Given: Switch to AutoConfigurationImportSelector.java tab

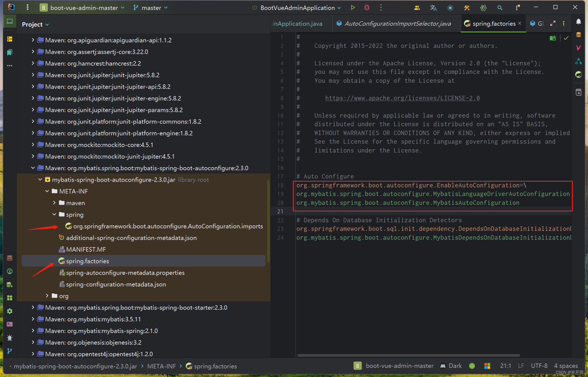Looking at the screenshot, I should click(397, 24).
